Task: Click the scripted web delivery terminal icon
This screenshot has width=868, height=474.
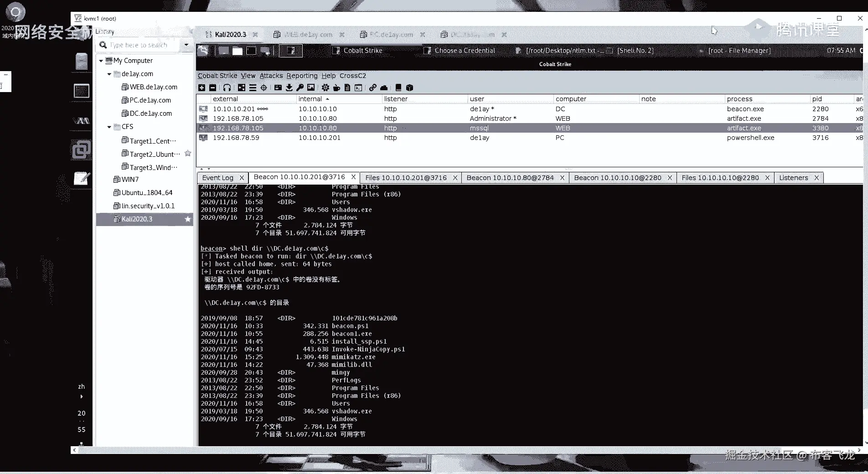Action: coord(358,88)
